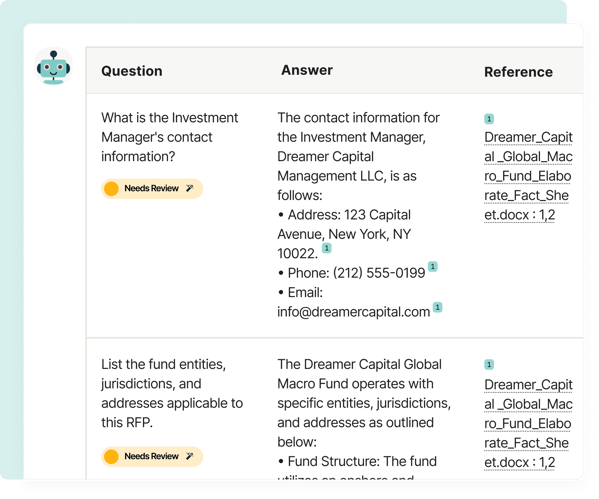Open Needs Review status for Investment Manager question
This screenshot has height=499, width=599.
[x=152, y=188]
